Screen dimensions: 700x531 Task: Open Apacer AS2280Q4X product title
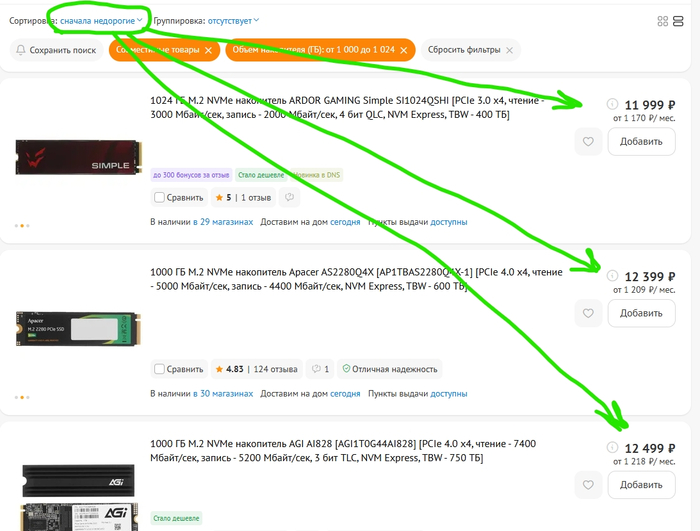pyautogui.click(x=356, y=279)
